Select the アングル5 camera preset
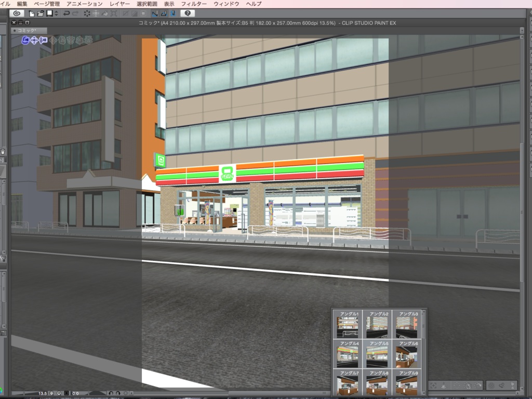This screenshot has height=399, width=532. pyautogui.click(x=377, y=353)
